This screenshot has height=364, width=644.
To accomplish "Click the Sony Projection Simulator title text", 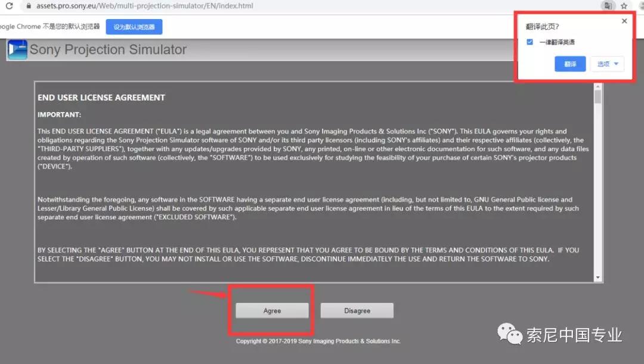I will [x=108, y=49].
